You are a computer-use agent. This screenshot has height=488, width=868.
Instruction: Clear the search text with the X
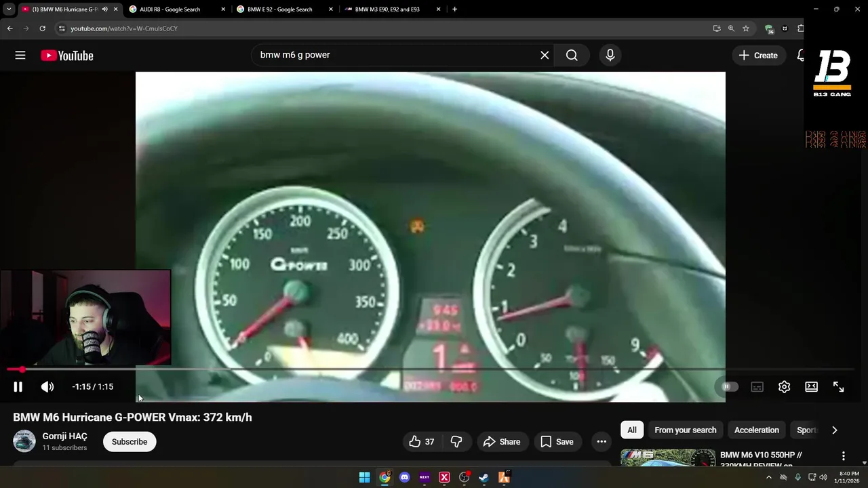[x=545, y=55]
